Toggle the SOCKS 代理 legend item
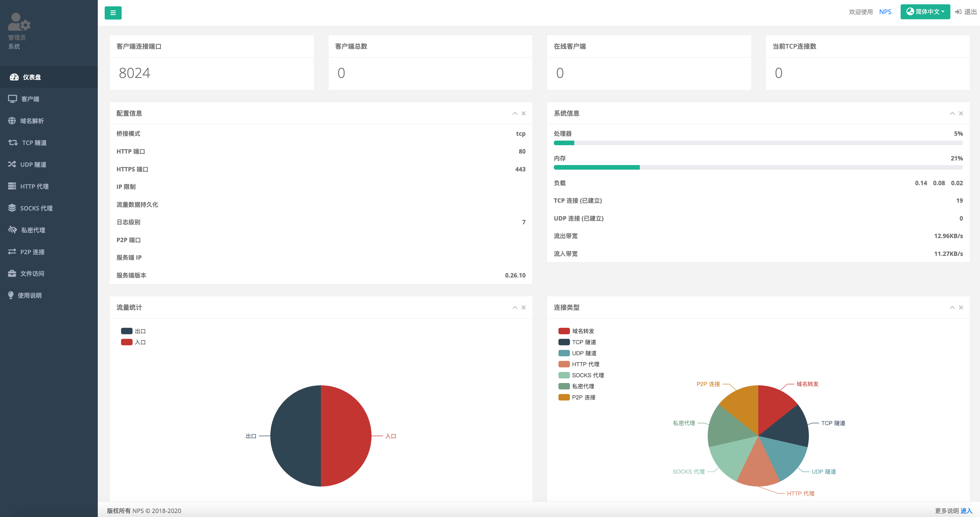 (581, 375)
